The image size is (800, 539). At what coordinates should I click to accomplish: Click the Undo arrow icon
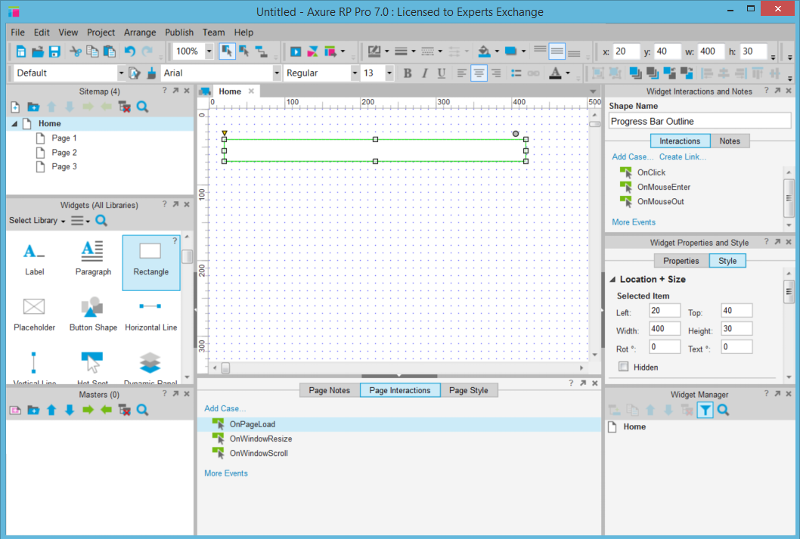click(130, 51)
